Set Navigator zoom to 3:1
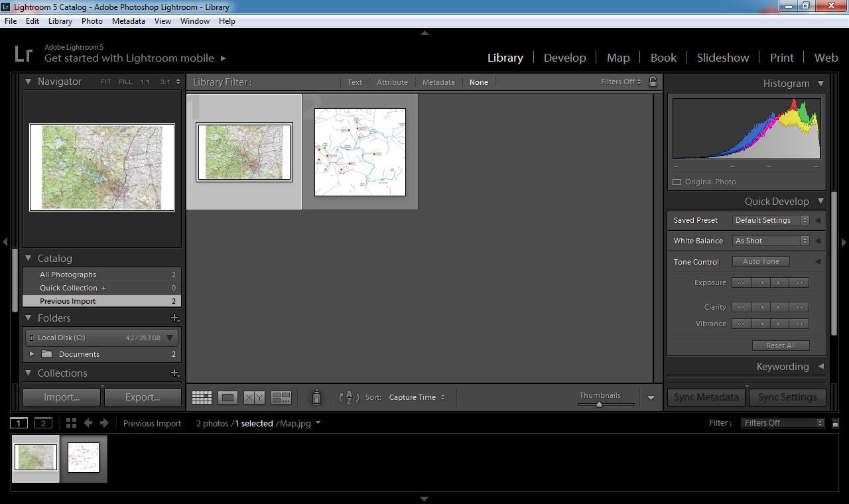Image resolution: width=849 pixels, height=504 pixels. tap(165, 82)
